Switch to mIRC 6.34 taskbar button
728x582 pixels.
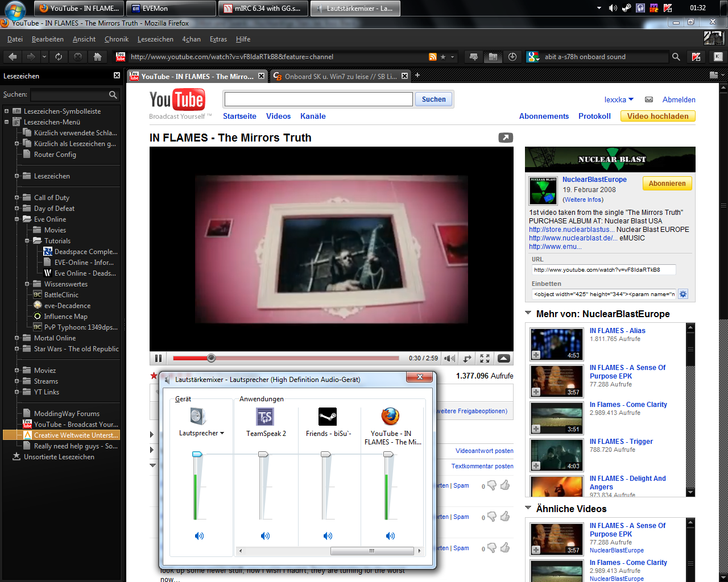click(x=262, y=8)
